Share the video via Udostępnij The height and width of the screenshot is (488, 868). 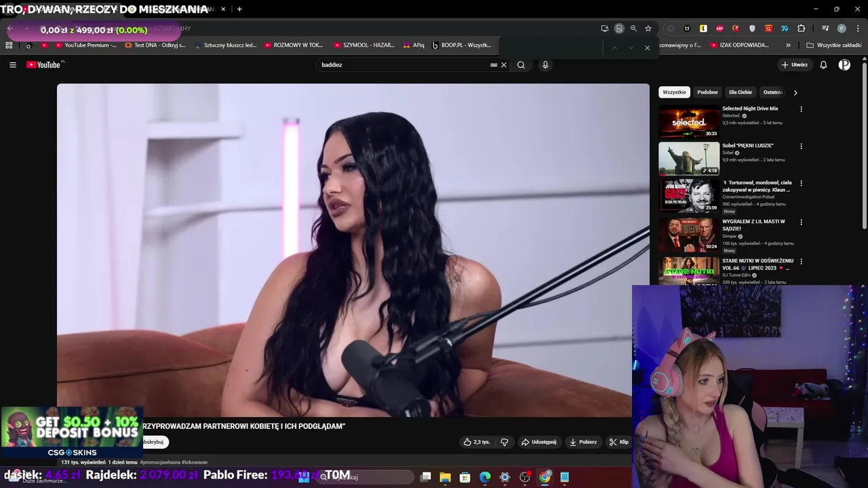tap(539, 442)
